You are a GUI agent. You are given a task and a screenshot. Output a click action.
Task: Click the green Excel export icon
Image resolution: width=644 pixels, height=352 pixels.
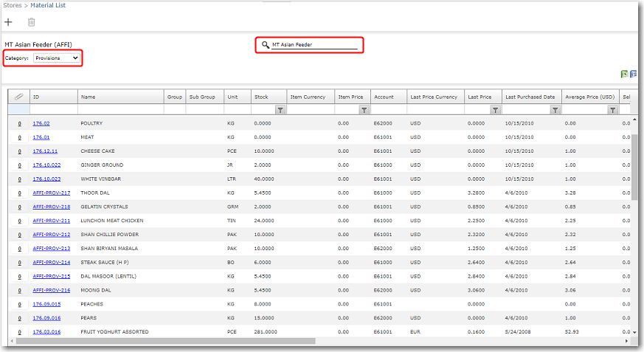pyautogui.click(x=624, y=74)
